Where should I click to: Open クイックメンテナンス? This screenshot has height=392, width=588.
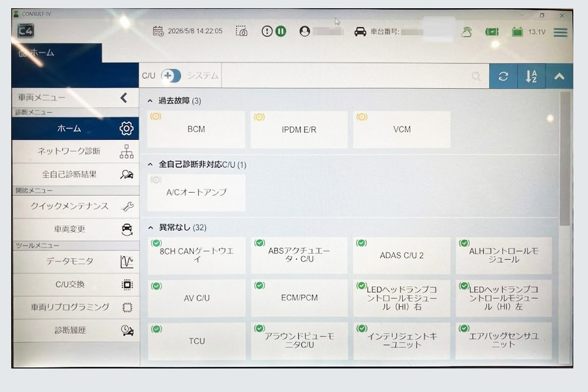(75, 206)
